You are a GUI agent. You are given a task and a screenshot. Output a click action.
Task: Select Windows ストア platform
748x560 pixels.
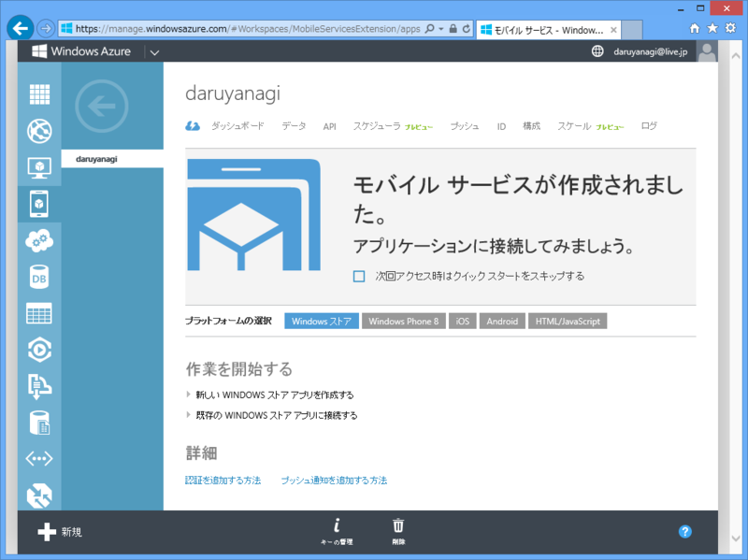(x=322, y=321)
